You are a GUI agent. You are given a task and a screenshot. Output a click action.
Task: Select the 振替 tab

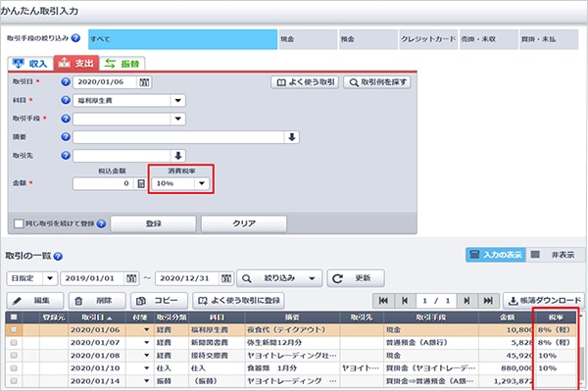pos(122,64)
